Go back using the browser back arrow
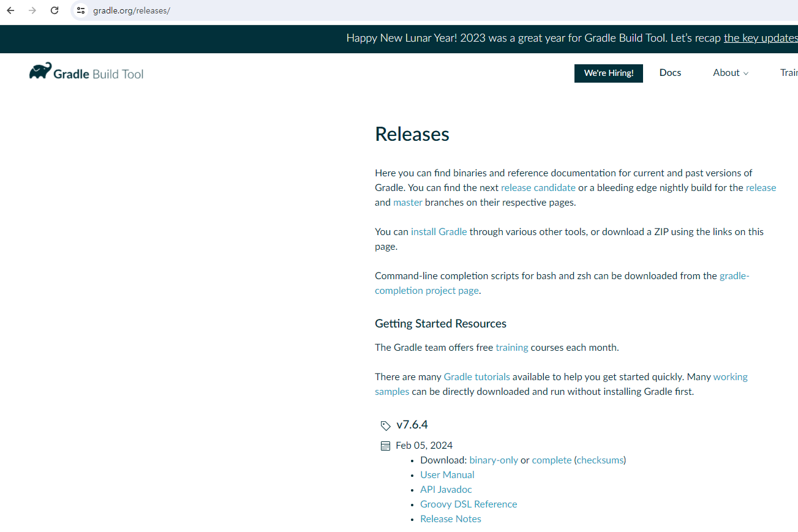Viewport: 798px width, 532px height. (10, 10)
